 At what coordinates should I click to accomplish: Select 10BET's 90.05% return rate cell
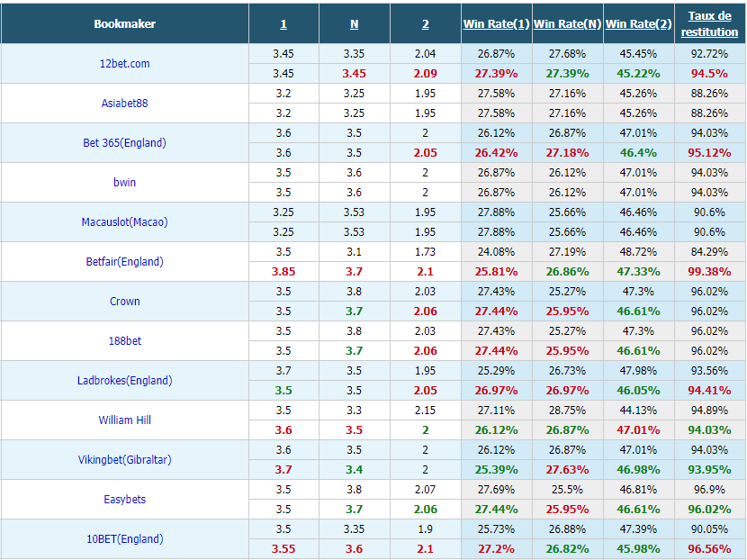(710, 528)
